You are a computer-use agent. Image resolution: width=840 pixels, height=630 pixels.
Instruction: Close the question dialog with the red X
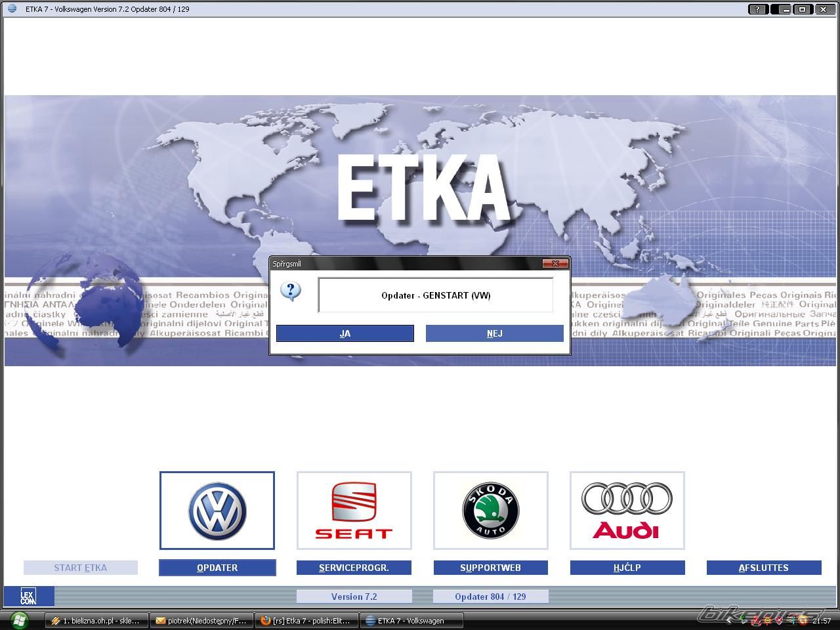(555, 263)
